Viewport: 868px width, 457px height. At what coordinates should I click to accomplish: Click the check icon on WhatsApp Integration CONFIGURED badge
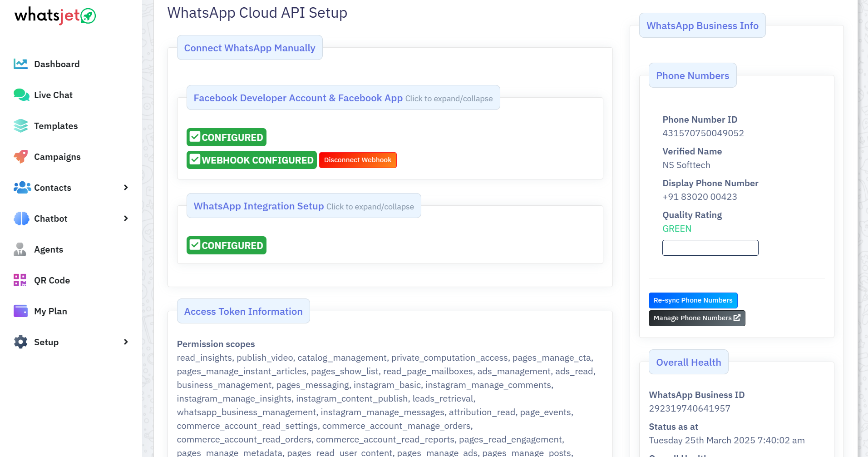click(x=195, y=245)
